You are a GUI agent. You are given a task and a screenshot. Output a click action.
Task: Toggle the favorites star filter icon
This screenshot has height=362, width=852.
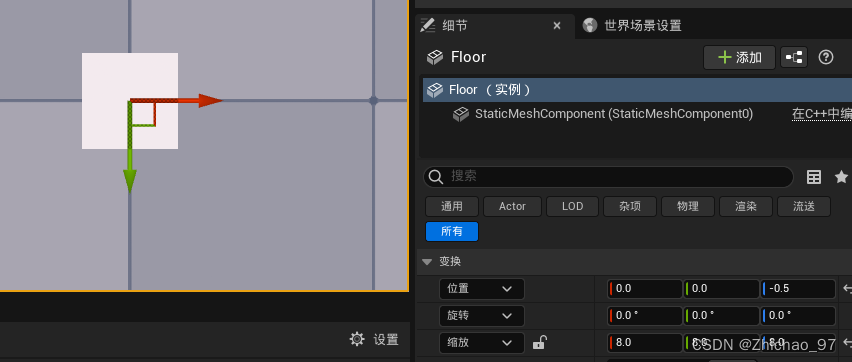[841, 177]
